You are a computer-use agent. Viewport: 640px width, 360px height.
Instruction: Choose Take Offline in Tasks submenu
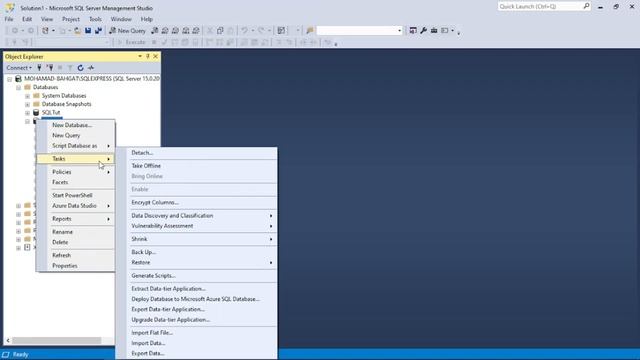pos(196,166)
